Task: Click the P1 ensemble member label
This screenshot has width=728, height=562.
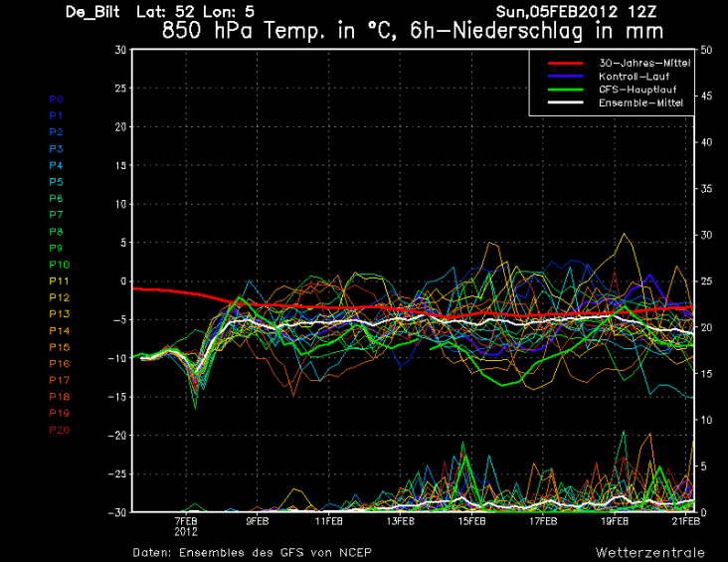Action: pyautogui.click(x=56, y=115)
